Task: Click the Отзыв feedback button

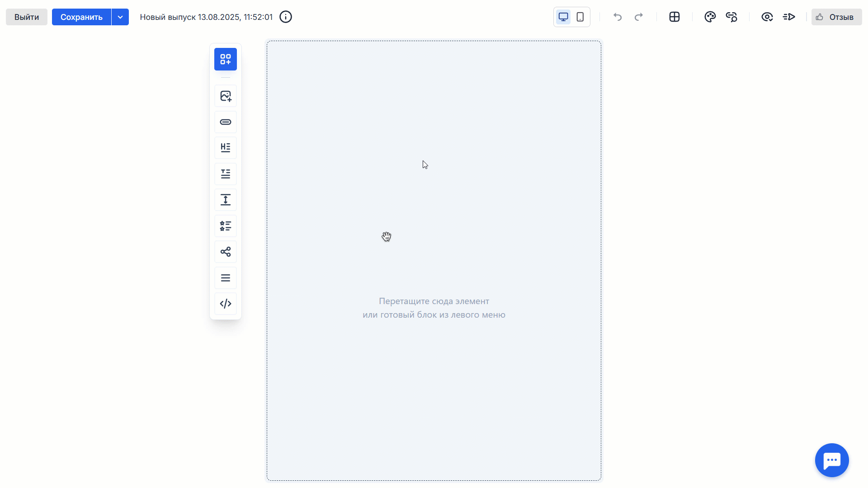Action: (836, 17)
